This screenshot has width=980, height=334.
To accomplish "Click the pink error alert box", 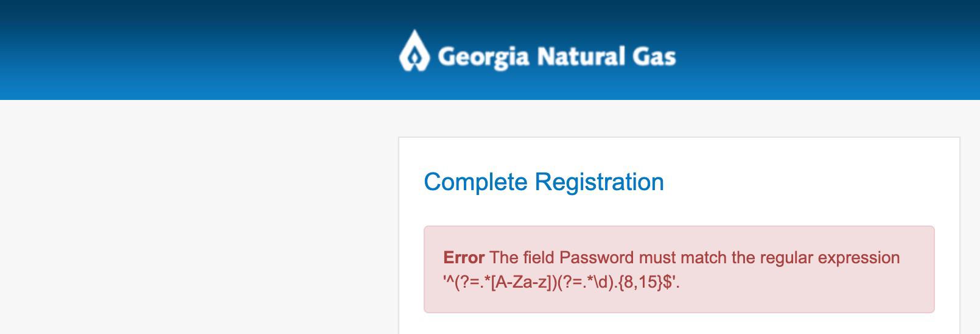I will point(679,269).
